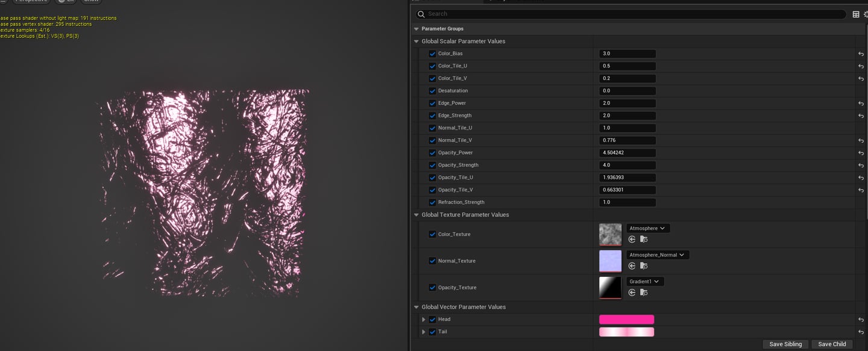Image resolution: width=868 pixels, height=351 pixels.
Task: Use selected asset for Color_Texture
Action: (632, 239)
